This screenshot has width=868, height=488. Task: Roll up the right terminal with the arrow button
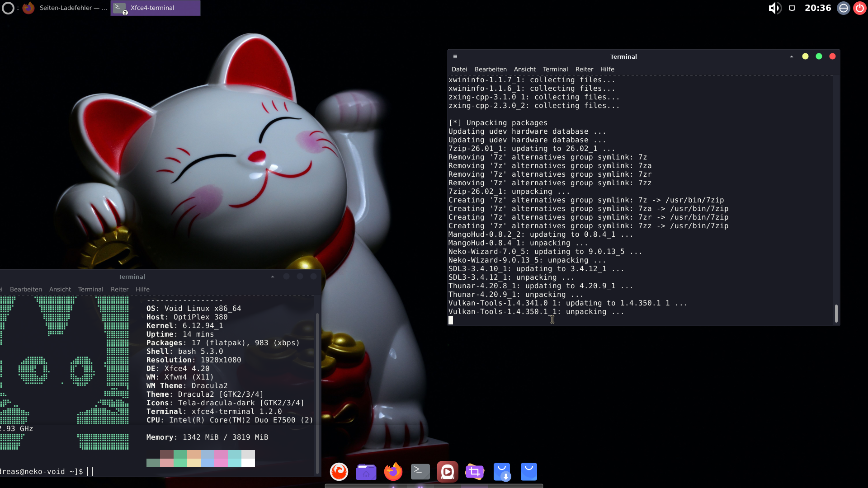(x=792, y=56)
